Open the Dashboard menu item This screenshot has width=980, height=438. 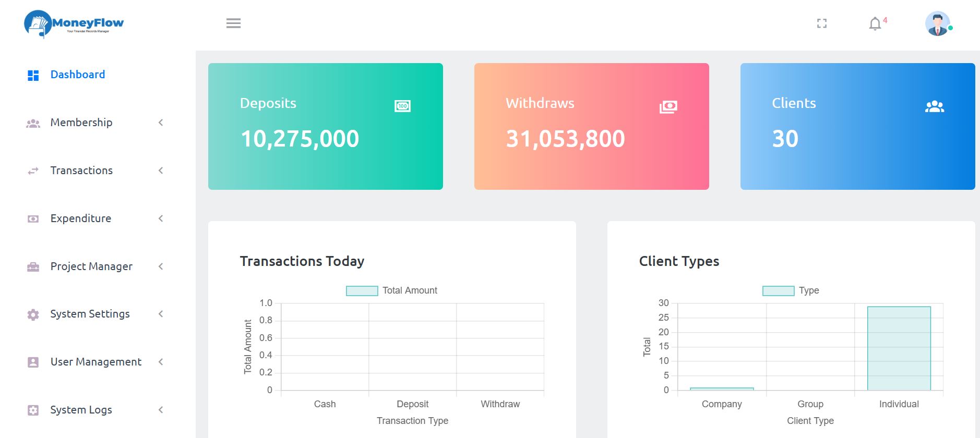pos(77,75)
